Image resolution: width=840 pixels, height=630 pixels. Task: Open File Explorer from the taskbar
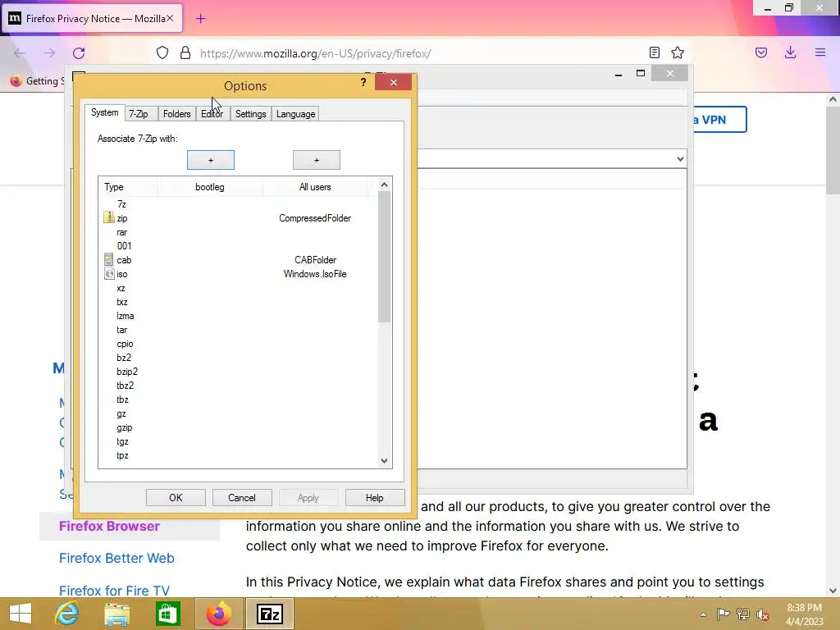tap(116, 614)
